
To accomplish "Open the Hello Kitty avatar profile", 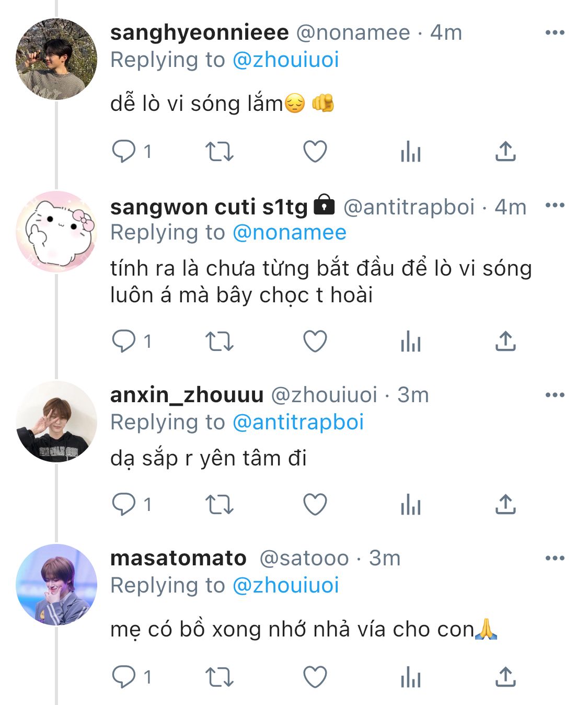I will coord(56,231).
